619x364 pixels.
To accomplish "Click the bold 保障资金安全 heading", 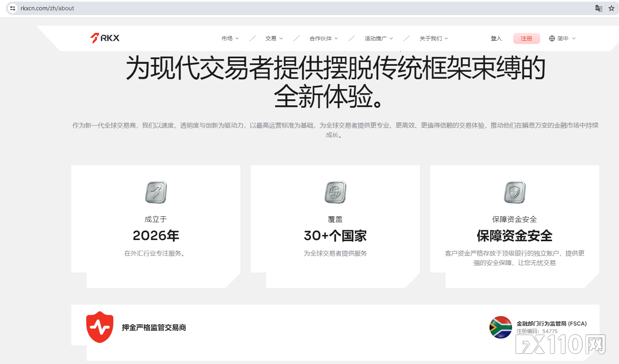I will pyautogui.click(x=514, y=236).
